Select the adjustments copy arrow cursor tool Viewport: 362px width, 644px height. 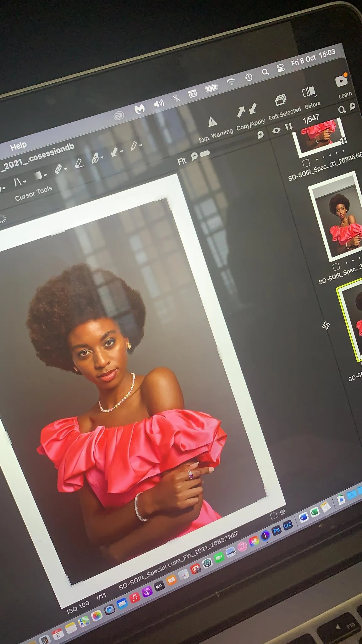point(115,152)
